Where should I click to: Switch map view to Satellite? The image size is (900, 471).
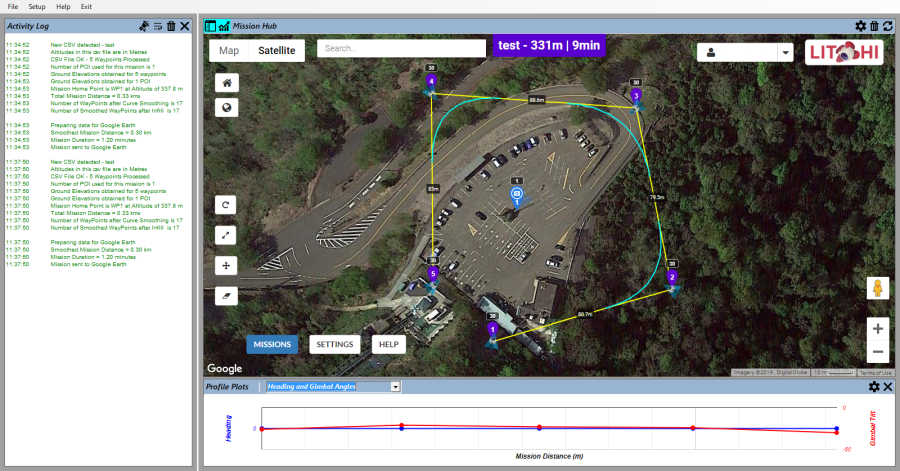pyautogui.click(x=277, y=50)
